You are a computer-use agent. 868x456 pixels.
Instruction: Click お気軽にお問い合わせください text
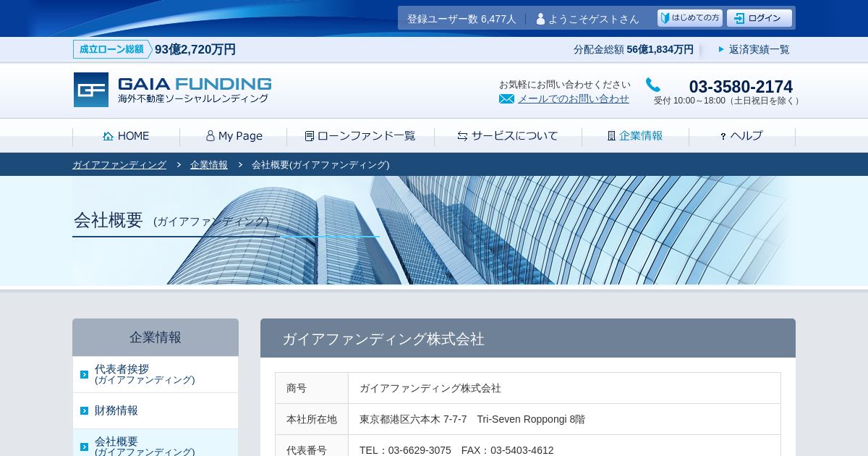[565, 85]
